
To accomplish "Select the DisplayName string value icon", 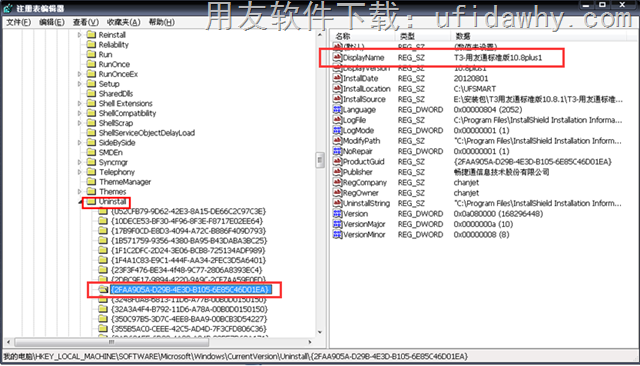I will tap(337, 58).
